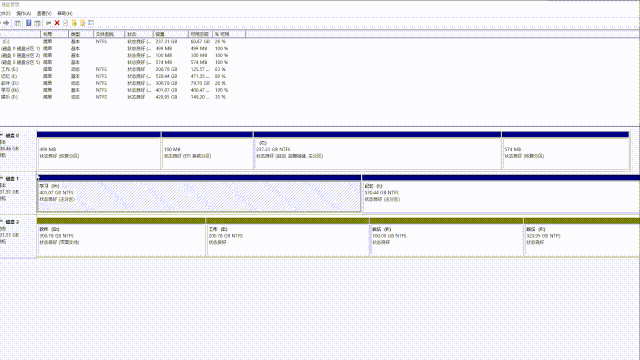Open the 查看(V) View menu
The height and width of the screenshot is (360, 640).
pyautogui.click(x=44, y=13)
